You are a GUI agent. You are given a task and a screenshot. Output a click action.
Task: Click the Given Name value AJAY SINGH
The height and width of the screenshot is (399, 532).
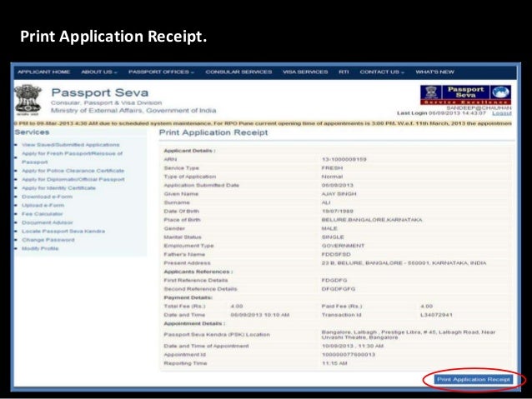(339, 194)
